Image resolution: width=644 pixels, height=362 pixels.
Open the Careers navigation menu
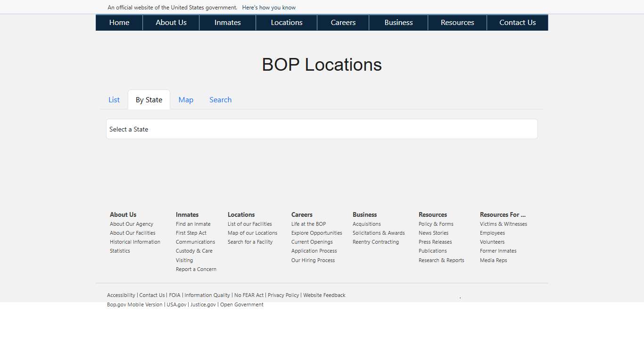343,22
